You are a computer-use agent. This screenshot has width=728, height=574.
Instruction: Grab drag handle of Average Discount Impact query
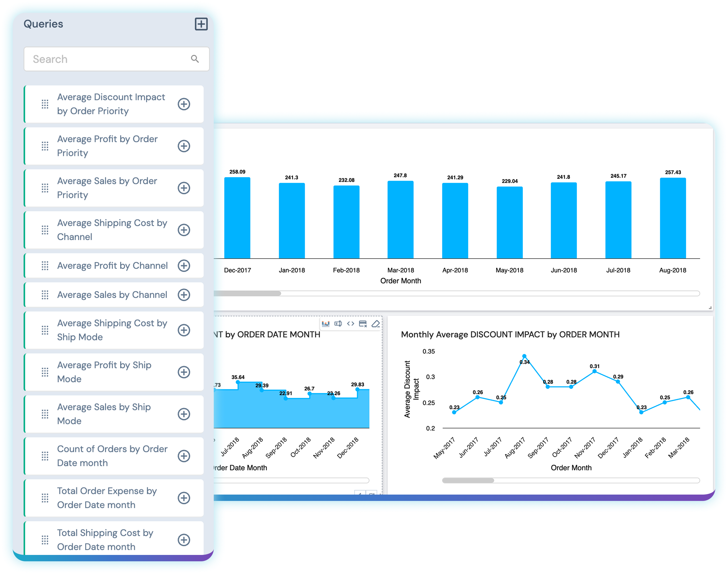45,104
